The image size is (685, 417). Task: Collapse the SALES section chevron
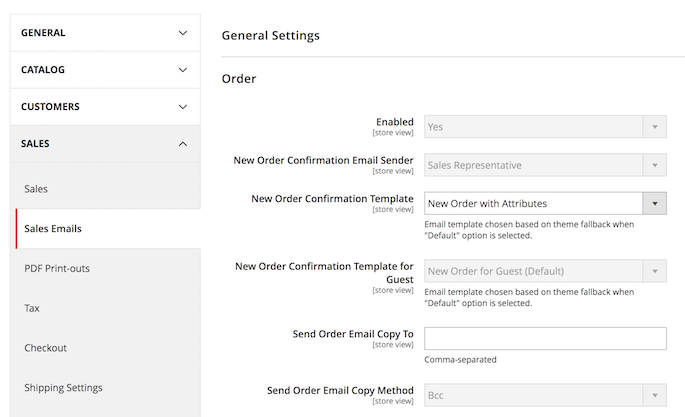tap(182, 144)
